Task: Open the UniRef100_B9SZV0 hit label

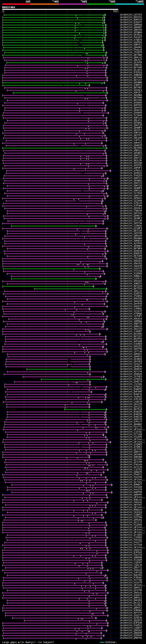Action: pos(131,17)
